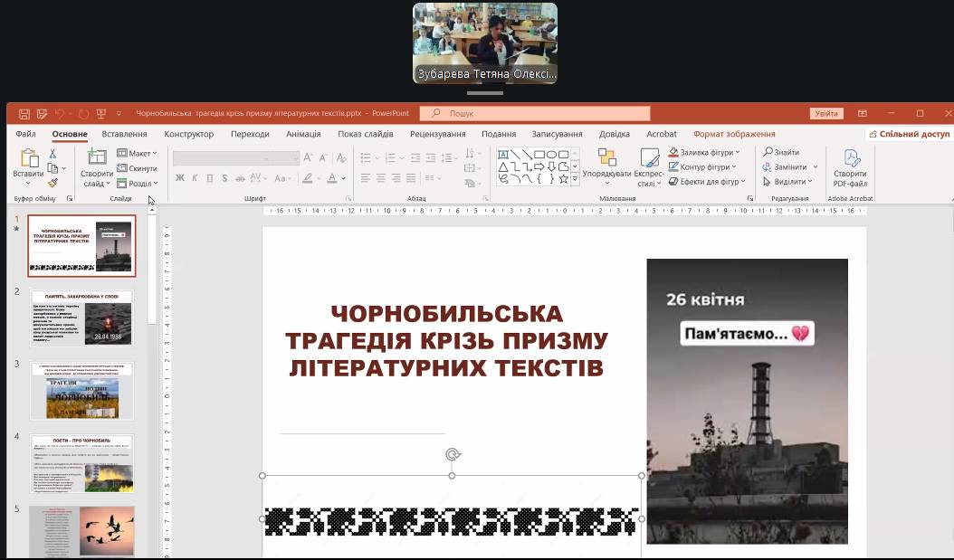Click the Скинути reset slide icon

(x=137, y=168)
